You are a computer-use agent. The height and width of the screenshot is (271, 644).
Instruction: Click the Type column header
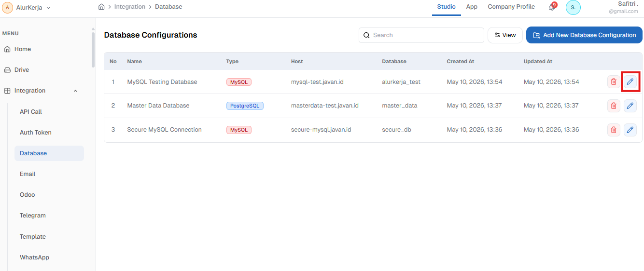(232, 61)
